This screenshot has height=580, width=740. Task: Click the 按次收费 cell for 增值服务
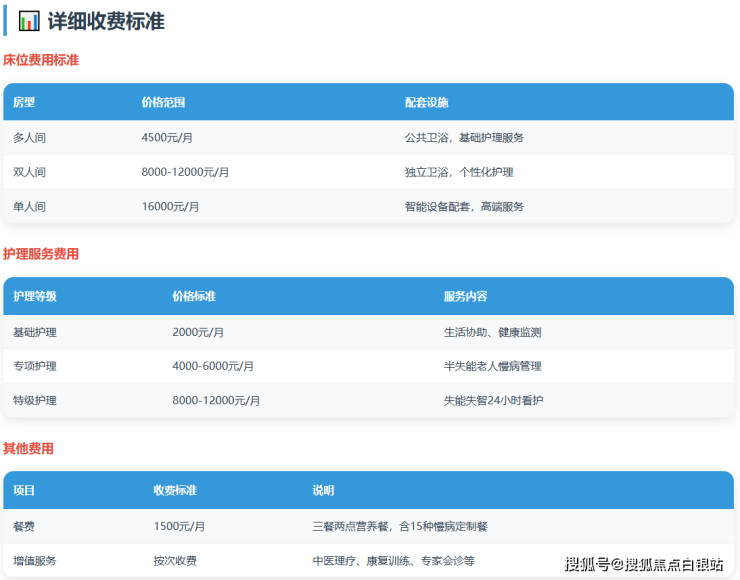coord(174,561)
